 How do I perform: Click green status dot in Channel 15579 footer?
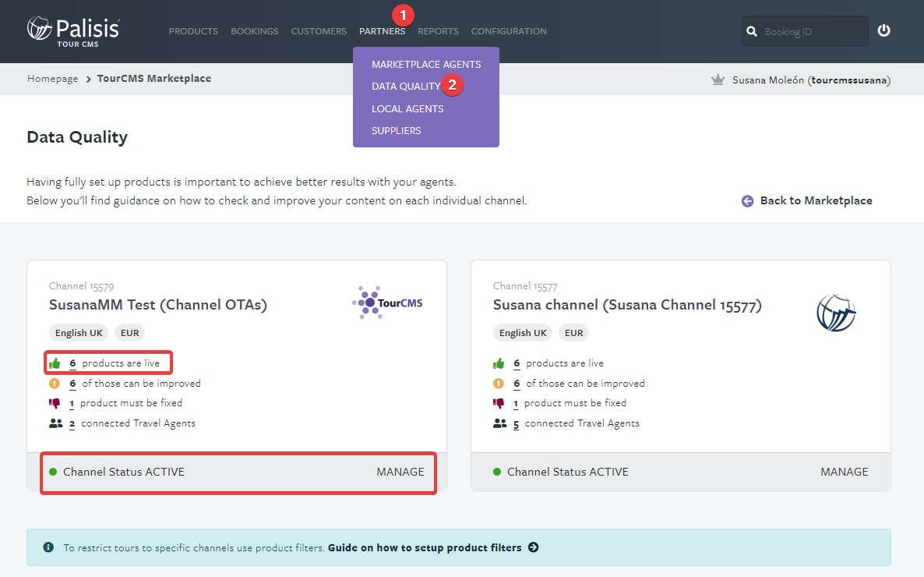(x=53, y=472)
